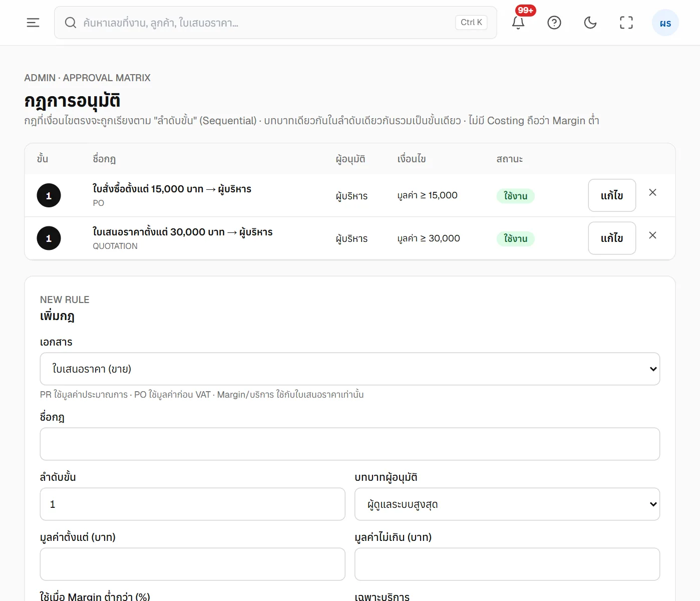Click the QUOTATION label under rule name
This screenshot has width=700, height=601.
(115, 246)
